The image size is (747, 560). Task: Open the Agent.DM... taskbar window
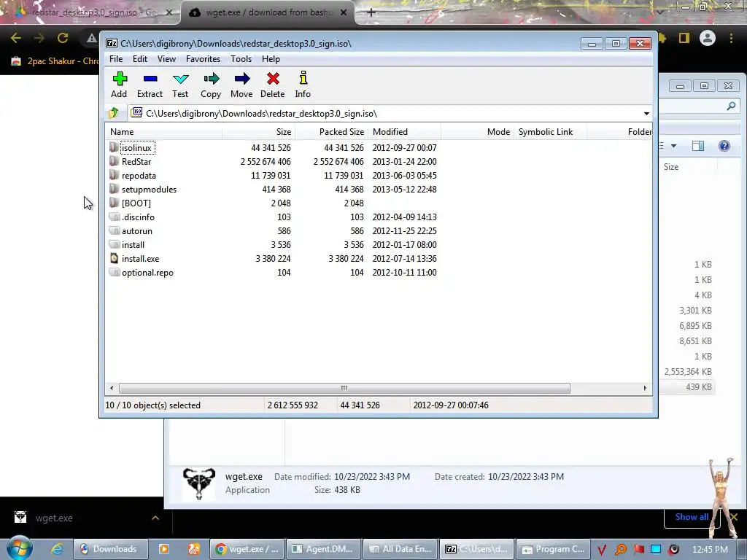click(322, 549)
